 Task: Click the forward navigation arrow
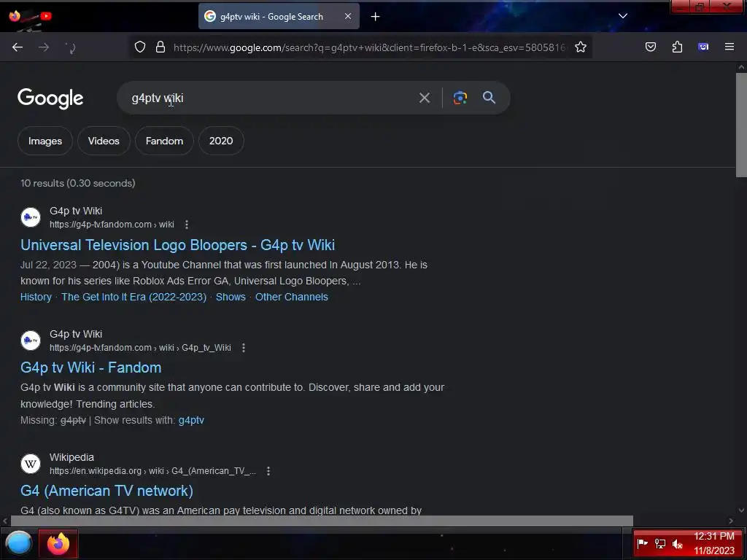coord(44,47)
